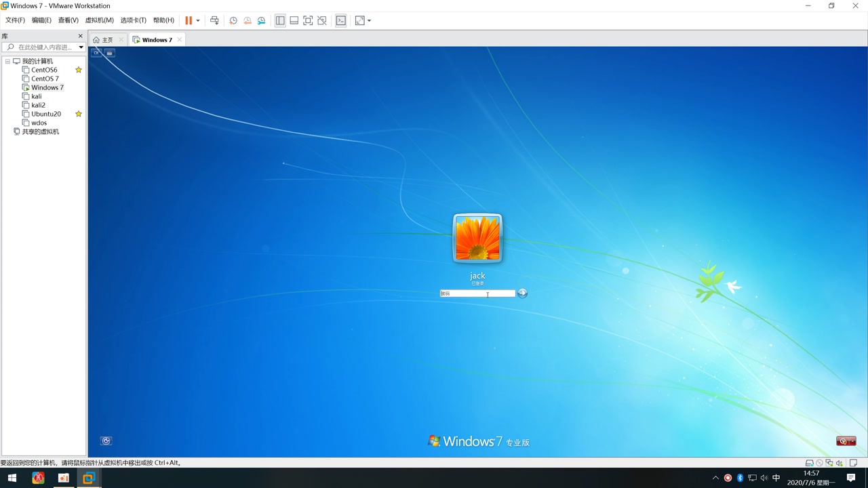The width and height of the screenshot is (868, 488).
Task: Open the 帮助(H) menu
Action: (x=163, y=20)
